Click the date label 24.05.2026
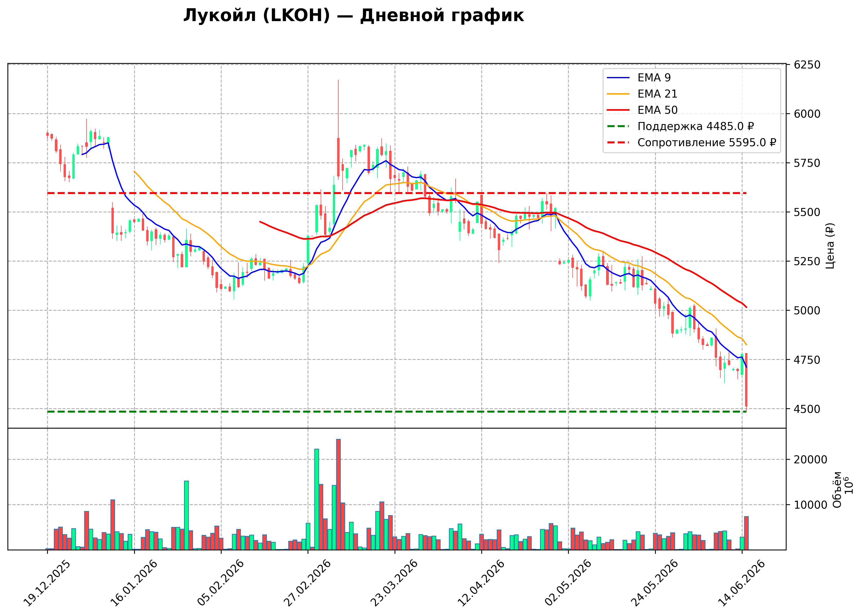 655,583
